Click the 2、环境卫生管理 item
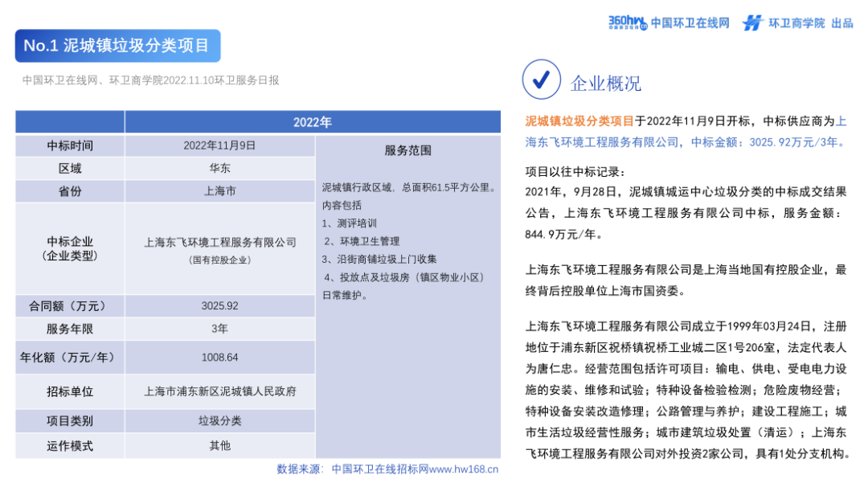868x483 pixels. pyautogui.click(x=362, y=241)
